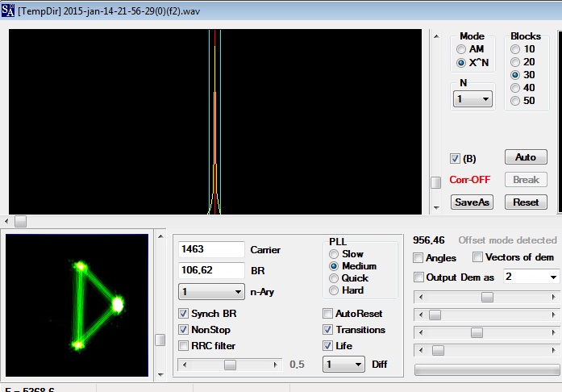Click left arrow of 0,5 slider
The height and width of the screenshot is (392, 562).
(184, 365)
